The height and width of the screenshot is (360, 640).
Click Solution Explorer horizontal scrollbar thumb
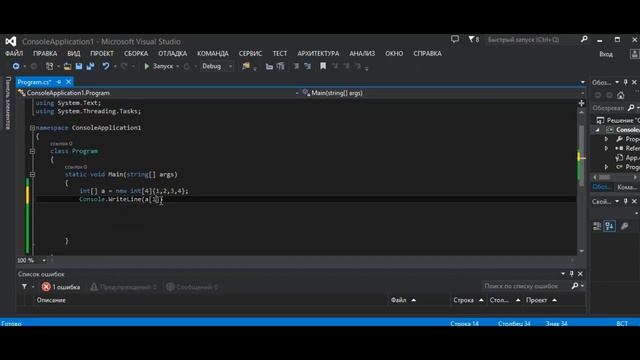(x=604, y=177)
